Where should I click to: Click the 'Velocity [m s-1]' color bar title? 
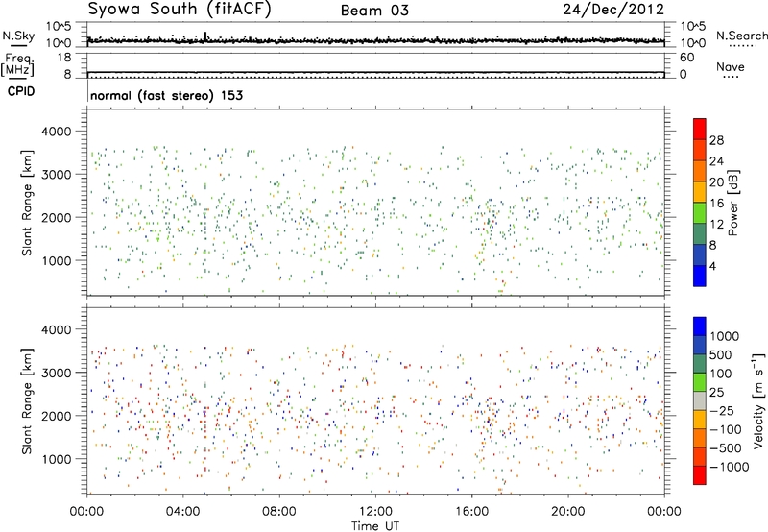click(758, 400)
